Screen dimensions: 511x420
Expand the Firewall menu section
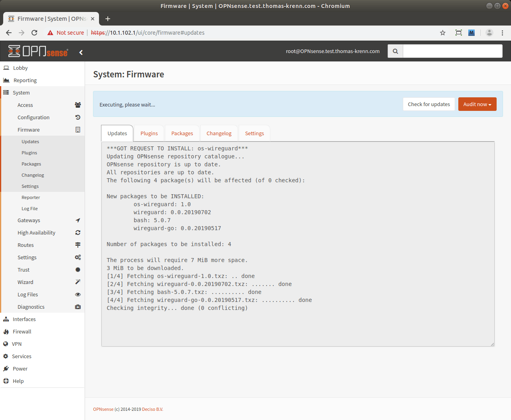22,331
